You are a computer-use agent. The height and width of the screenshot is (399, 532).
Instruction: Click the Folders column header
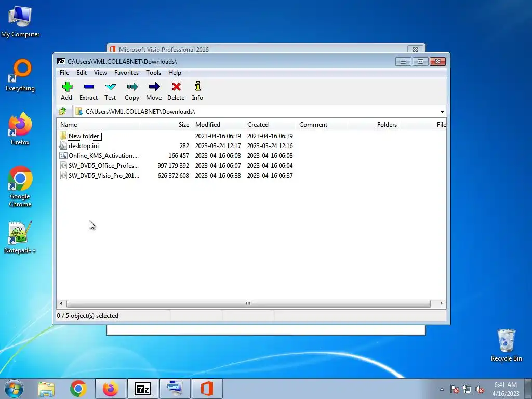click(x=374, y=125)
